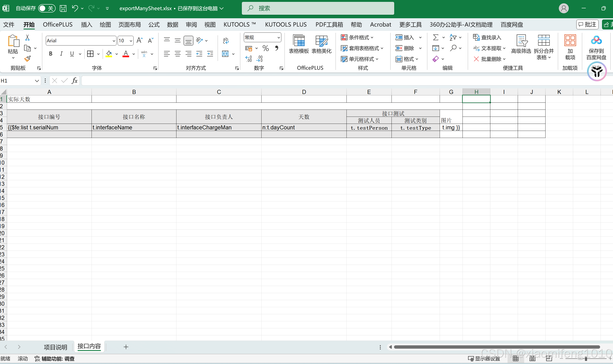
Task: Toggle the 自动保存 AutoSave switch
Action: coord(47,8)
